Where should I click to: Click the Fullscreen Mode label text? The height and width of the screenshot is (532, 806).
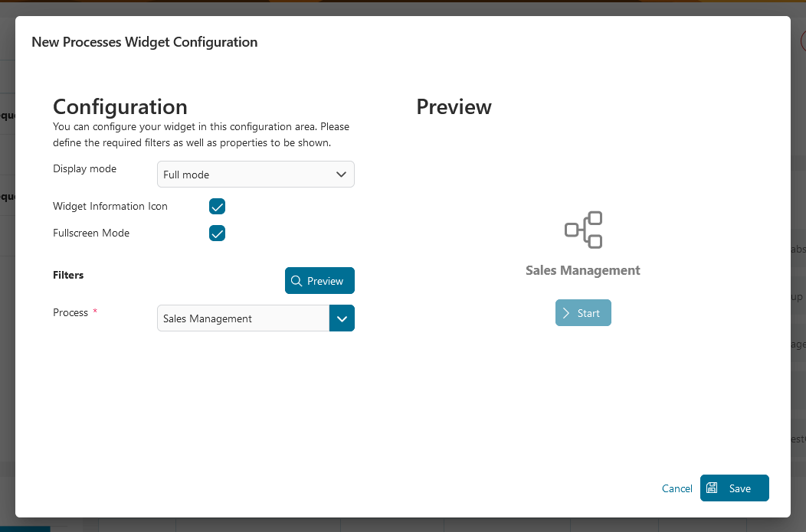(x=91, y=233)
